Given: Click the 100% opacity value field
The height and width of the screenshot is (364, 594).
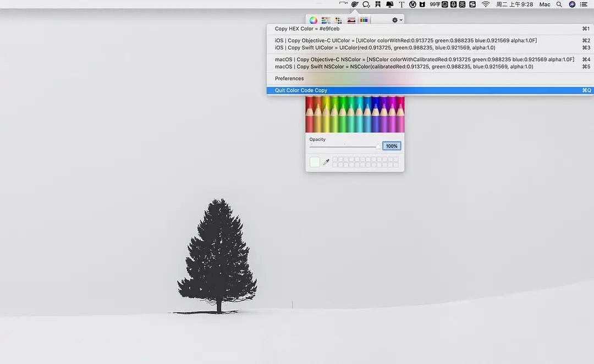Looking at the screenshot, I should click(392, 146).
